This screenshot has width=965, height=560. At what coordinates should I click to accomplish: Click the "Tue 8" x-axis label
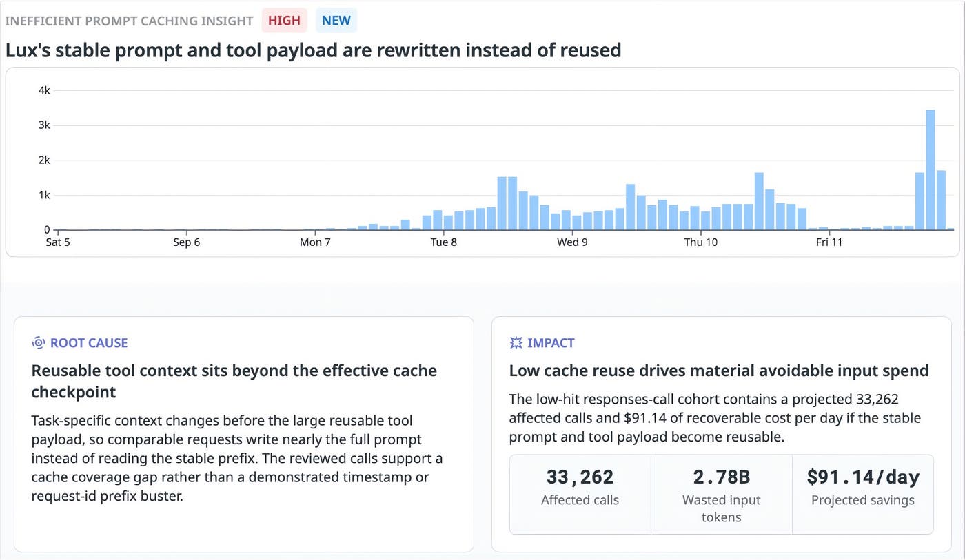click(443, 242)
